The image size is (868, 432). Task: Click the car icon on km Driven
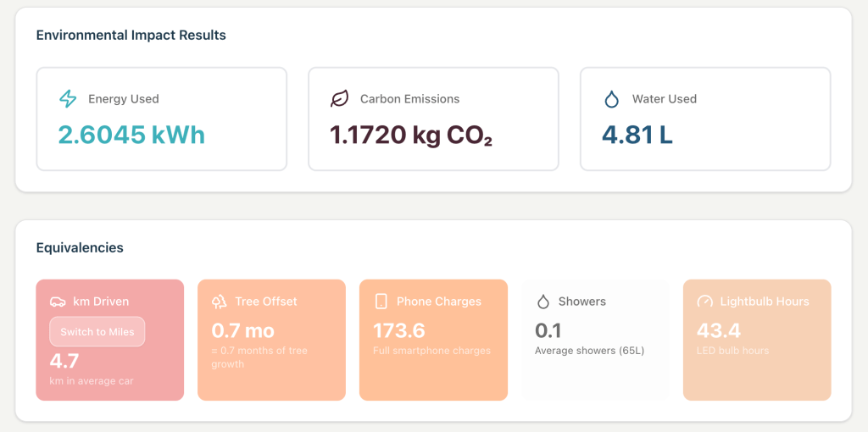[58, 302]
